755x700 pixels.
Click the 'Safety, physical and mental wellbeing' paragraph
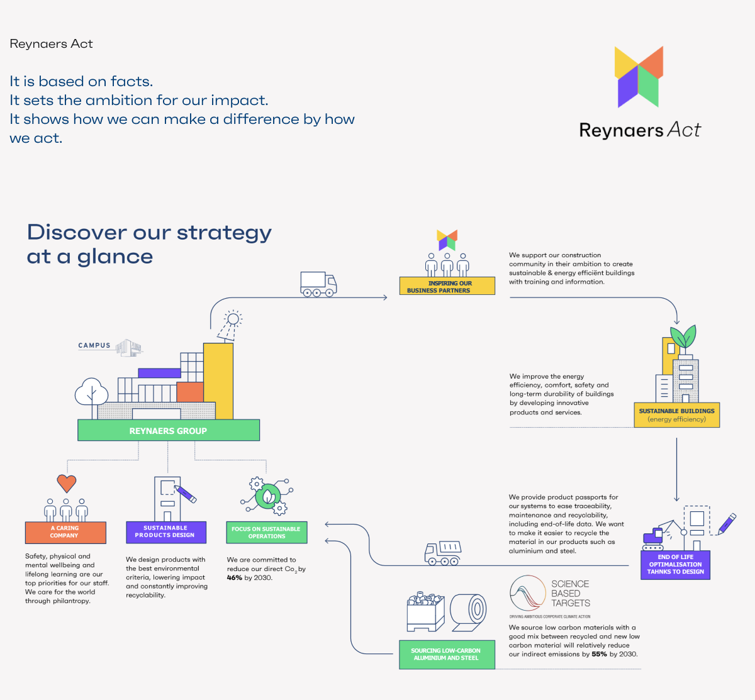67,579
